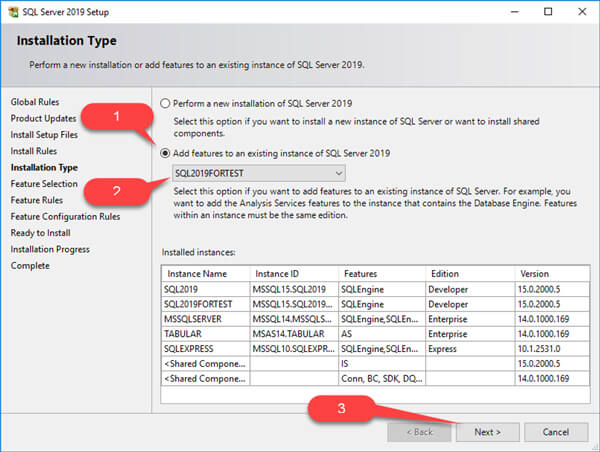Viewport: 600px width, 452px height.
Task: Select Installation Type step in sidebar
Action: point(44,168)
